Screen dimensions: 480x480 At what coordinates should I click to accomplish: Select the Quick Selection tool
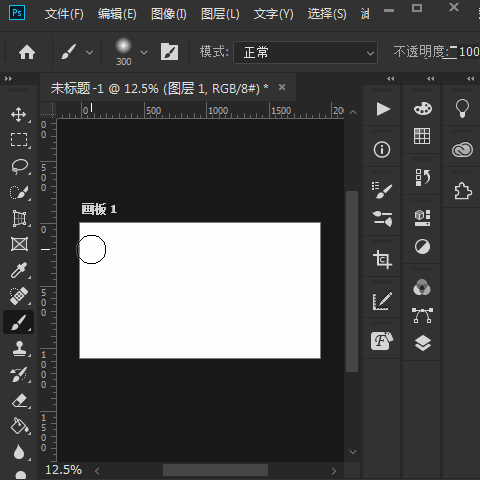[x=19, y=192]
